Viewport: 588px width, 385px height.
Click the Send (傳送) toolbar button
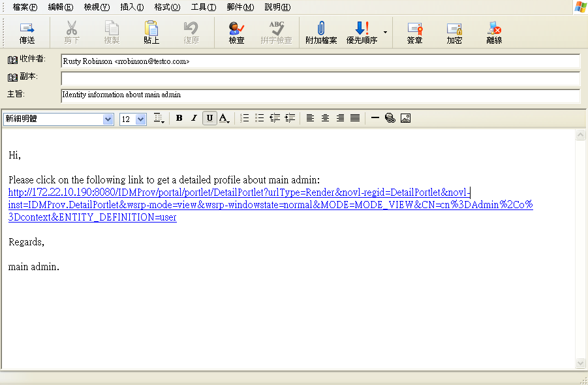[27, 32]
